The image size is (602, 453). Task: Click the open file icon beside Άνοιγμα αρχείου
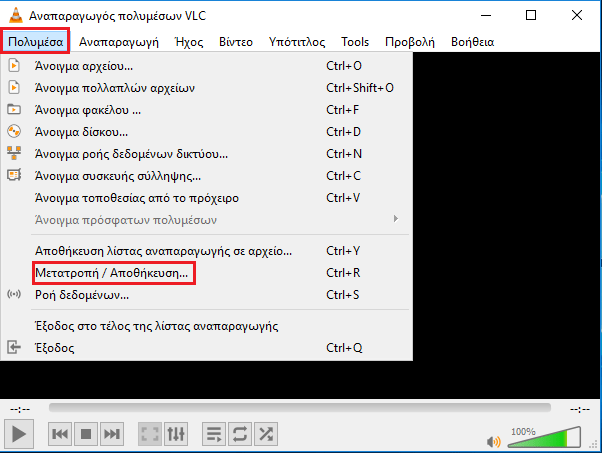pos(14,65)
